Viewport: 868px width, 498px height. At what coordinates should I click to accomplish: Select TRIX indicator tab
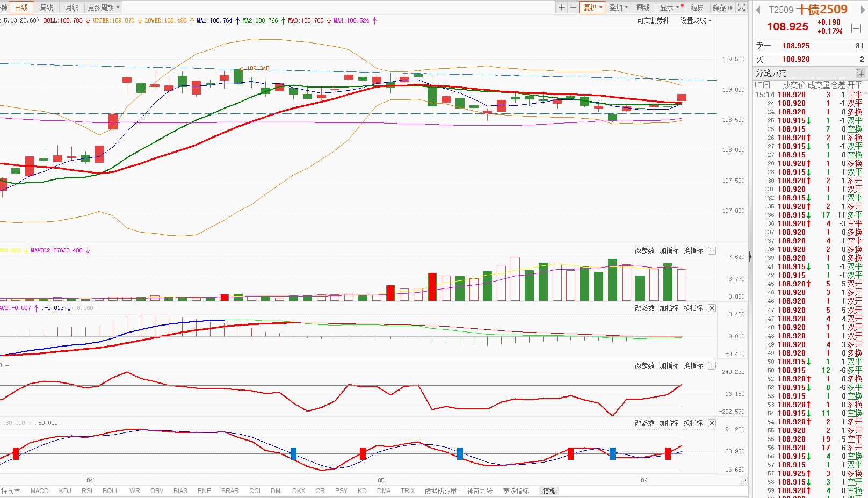(408, 491)
